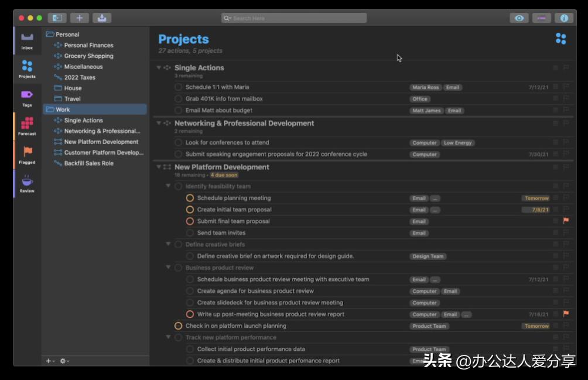Open the View options eye button

519,18
